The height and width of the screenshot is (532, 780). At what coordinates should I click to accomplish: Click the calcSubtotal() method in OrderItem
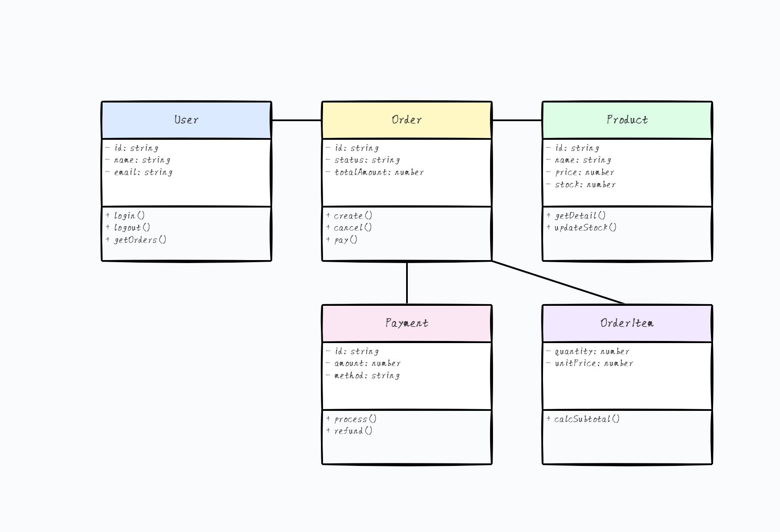pyautogui.click(x=583, y=419)
